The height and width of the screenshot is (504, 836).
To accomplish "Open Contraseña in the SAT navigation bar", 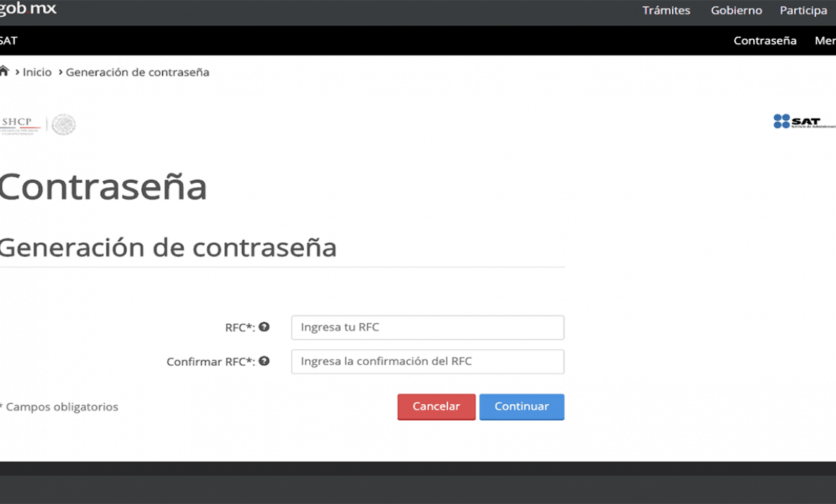I will (765, 40).
